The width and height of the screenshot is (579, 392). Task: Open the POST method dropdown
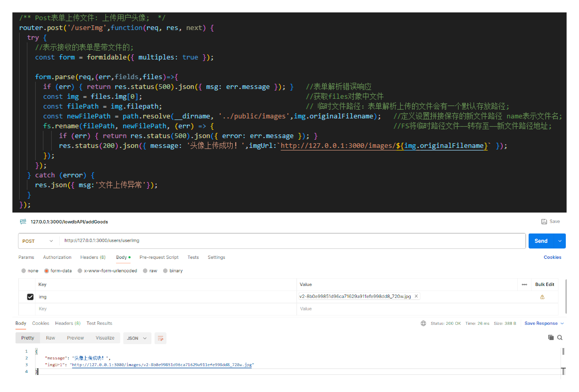(38, 241)
